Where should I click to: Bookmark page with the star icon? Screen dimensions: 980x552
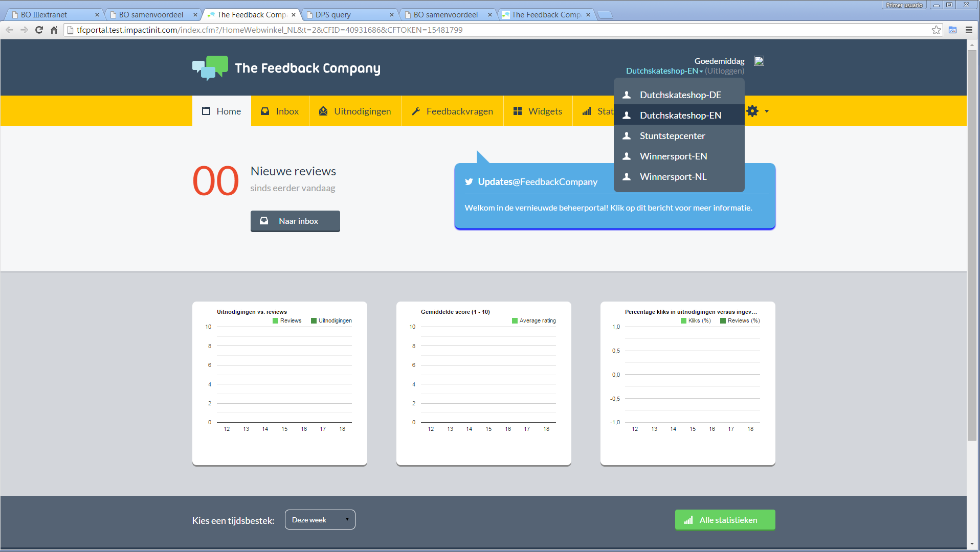(x=936, y=30)
